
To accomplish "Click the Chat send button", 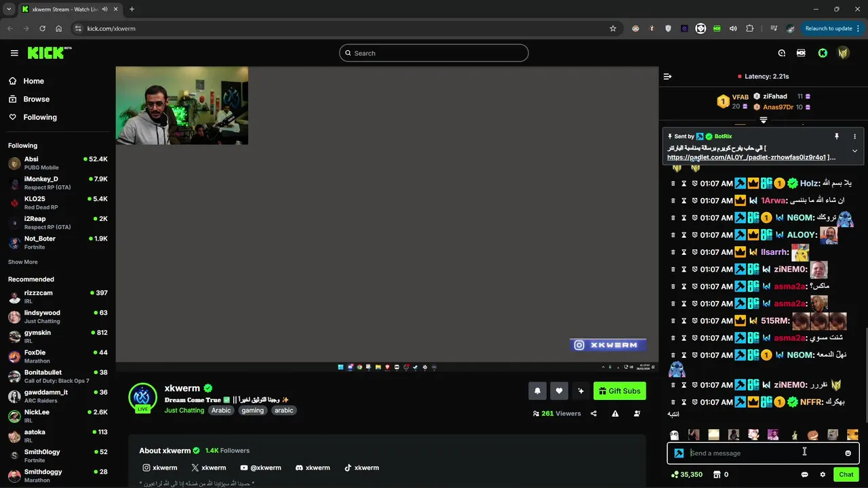I will pos(846,474).
